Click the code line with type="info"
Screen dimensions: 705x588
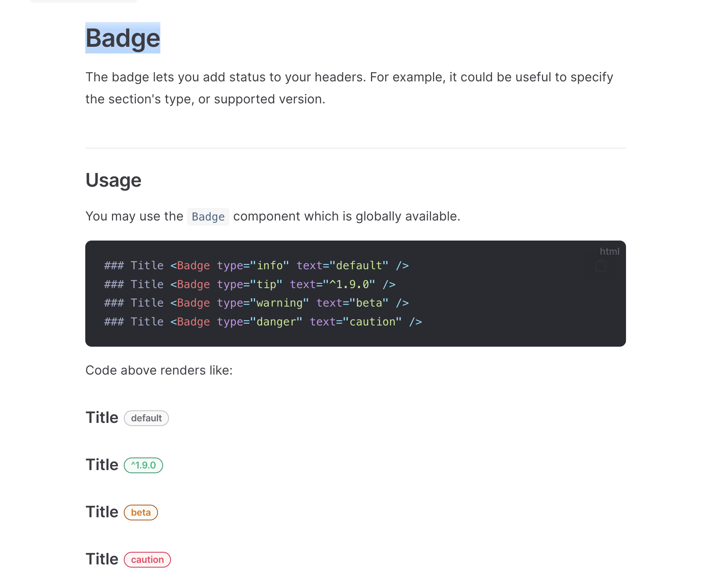pyautogui.click(x=257, y=266)
